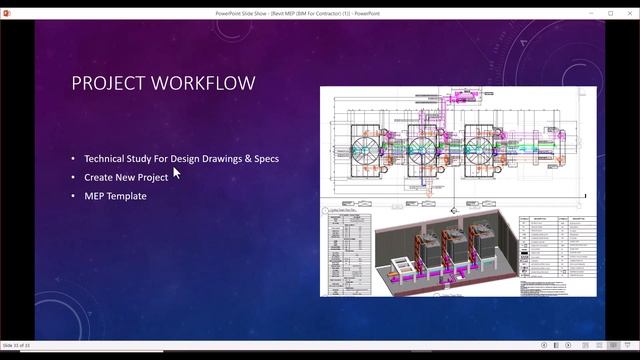Go to the previous slide using the status bar arrow

coord(544,345)
